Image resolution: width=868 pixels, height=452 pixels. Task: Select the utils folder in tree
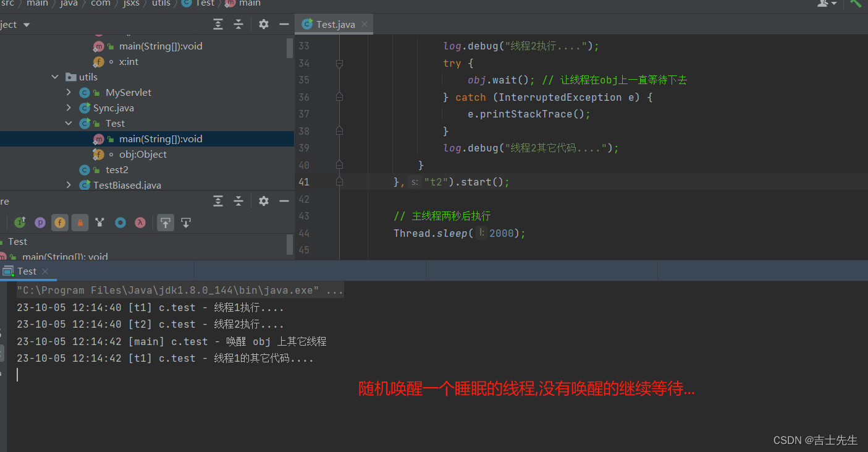(x=88, y=77)
